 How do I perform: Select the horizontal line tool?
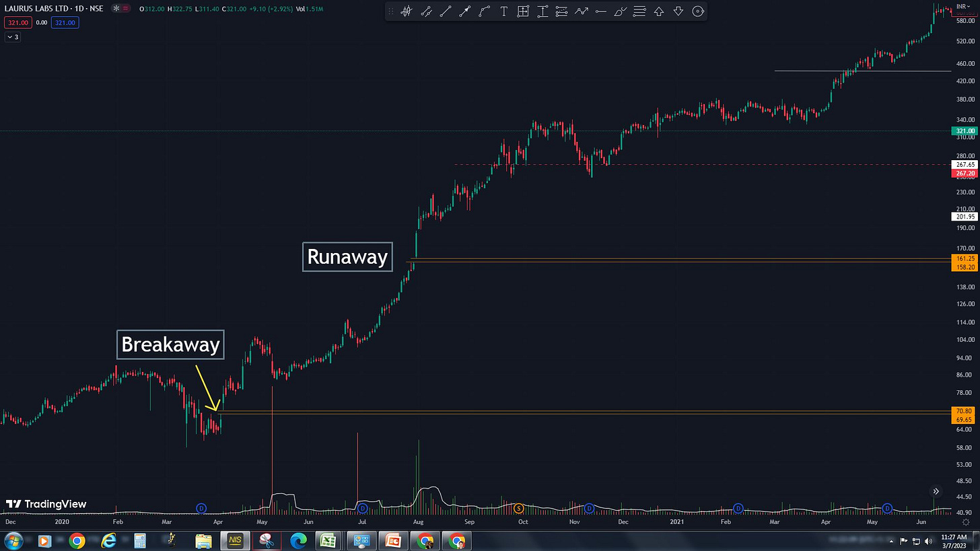point(601,11)
